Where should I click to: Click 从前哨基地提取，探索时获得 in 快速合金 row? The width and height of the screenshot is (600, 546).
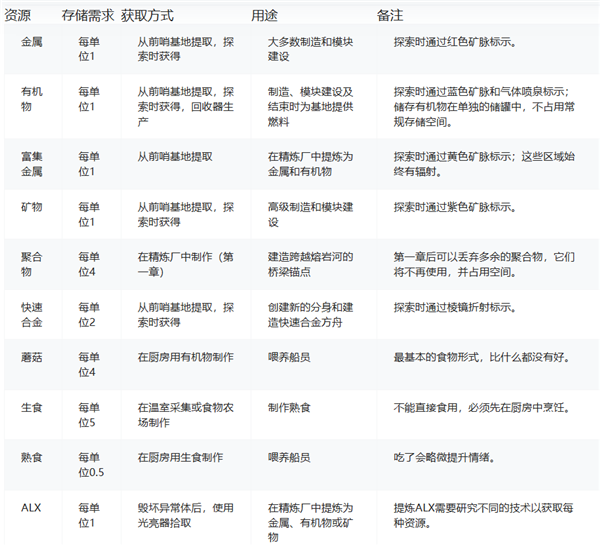click(x=186, y=315)
